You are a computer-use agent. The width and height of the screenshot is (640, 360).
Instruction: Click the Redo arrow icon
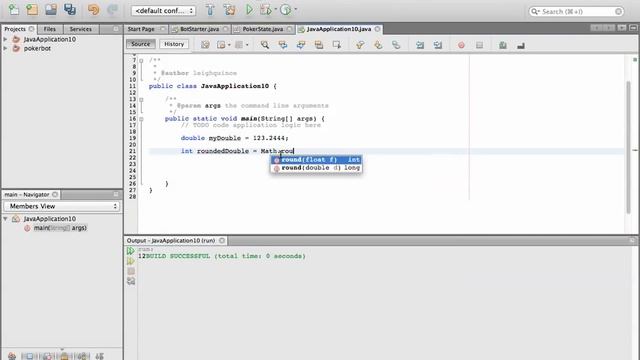pyautogui.click(x=112, y=10)
